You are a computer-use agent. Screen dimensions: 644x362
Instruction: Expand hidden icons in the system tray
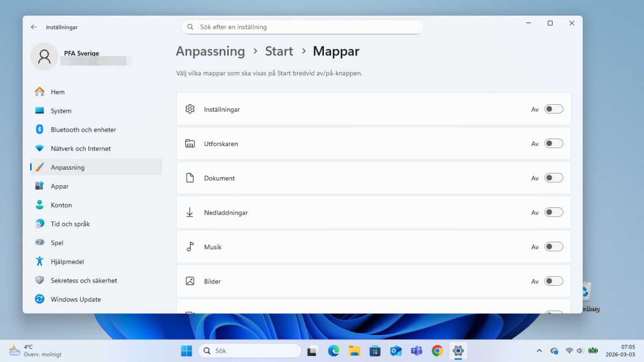tap(539, 350)
